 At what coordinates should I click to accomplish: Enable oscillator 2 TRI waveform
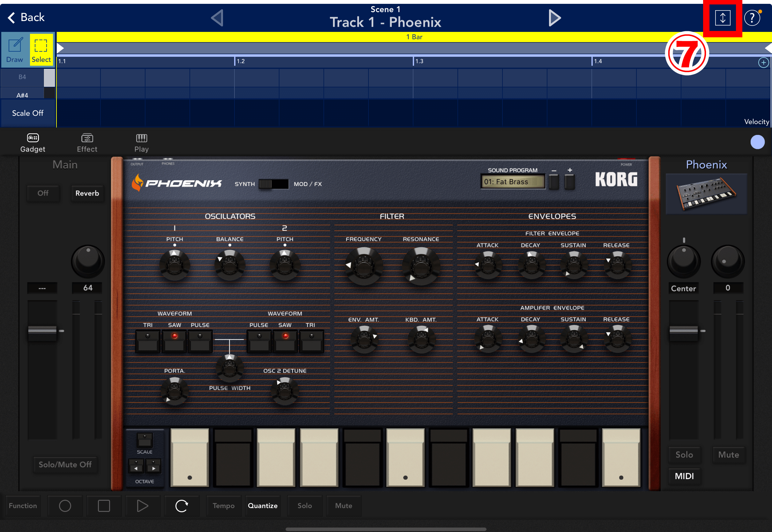311,341
